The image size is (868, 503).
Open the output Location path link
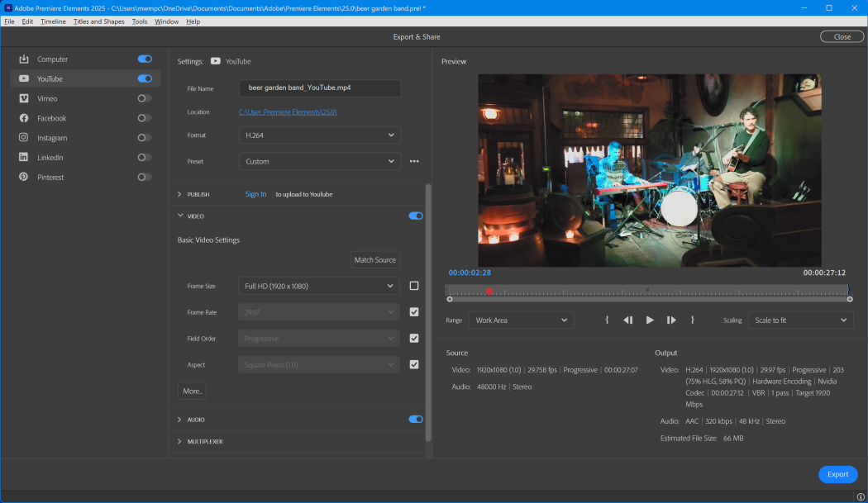(288, 112)
